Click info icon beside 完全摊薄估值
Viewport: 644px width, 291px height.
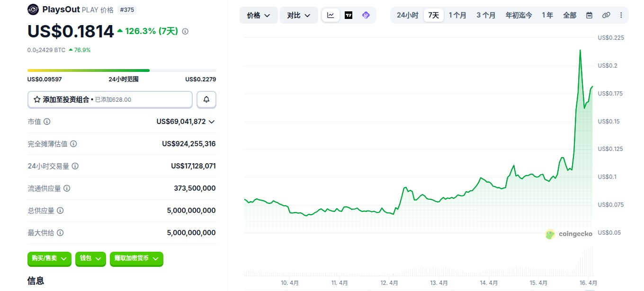(x=73, y=144)
